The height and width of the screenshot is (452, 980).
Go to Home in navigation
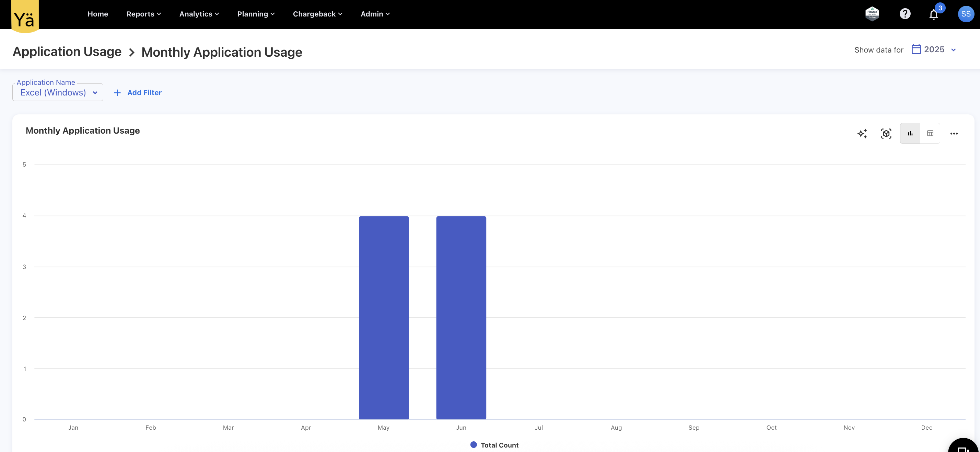click(98, 14)
